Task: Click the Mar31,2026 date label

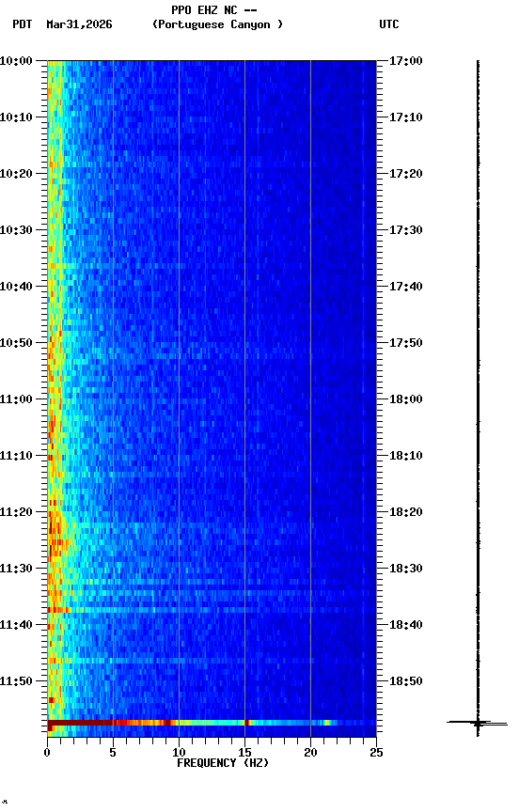Action: click(x=79, y=24)
